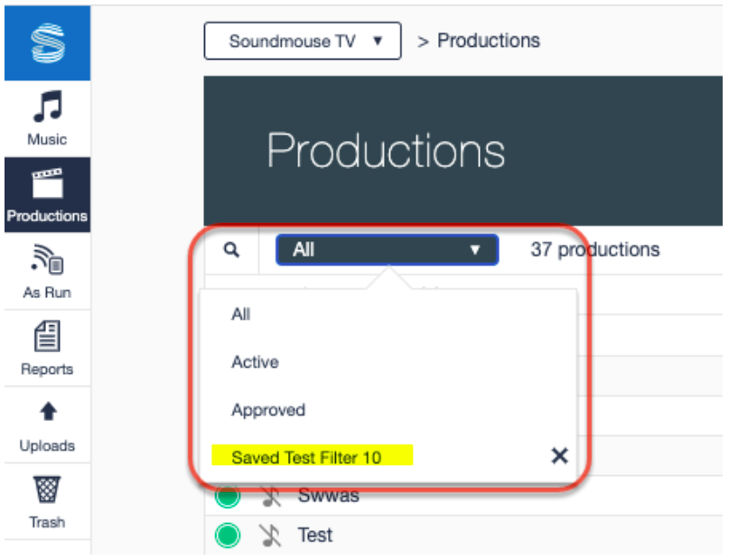Open the Uploads section
This screenshot has height=560, width=738.
tap(47, 425)
